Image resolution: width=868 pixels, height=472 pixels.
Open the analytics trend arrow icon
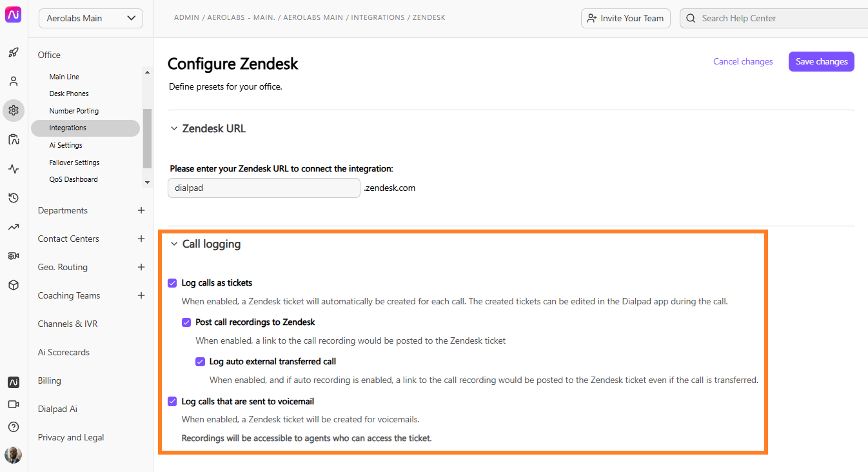(14, 227)
